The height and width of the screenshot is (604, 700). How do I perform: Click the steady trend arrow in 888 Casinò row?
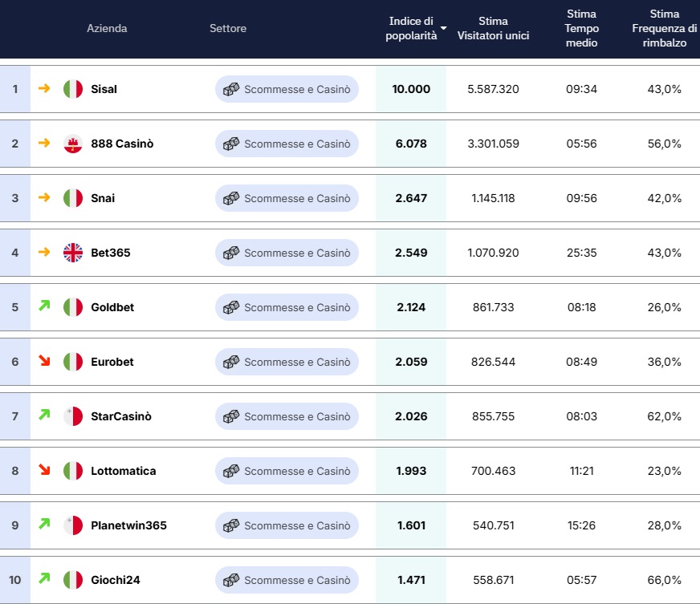(x=44, y=143)
